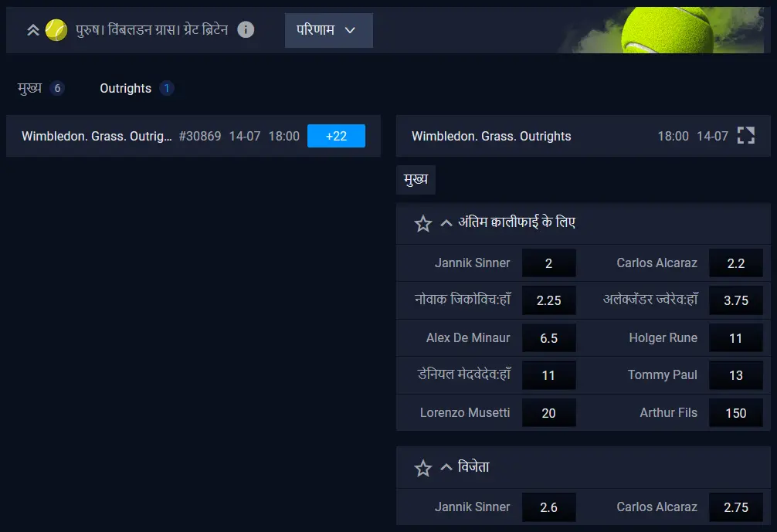This screenshot has height=532, width=777.
Task: Open the league info icon
Action: [x=246, y=29]
